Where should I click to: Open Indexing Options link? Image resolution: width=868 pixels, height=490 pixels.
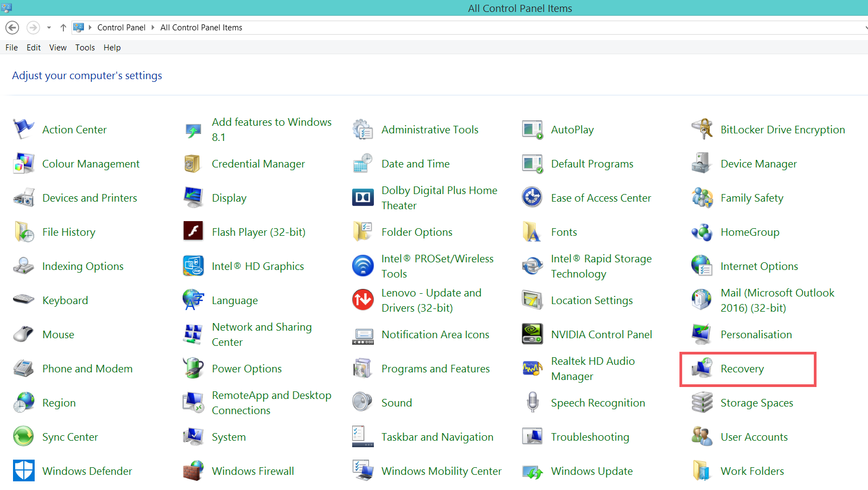point(83,266)
